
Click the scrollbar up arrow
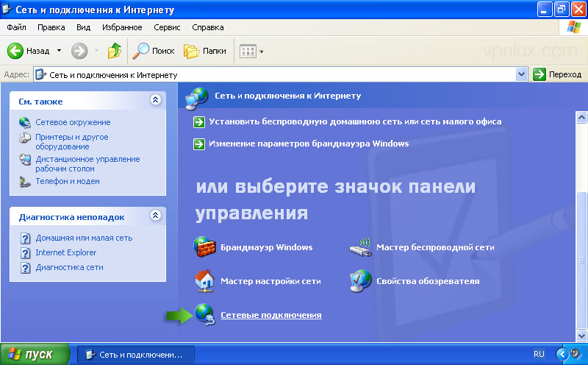[x=581, y=118]
